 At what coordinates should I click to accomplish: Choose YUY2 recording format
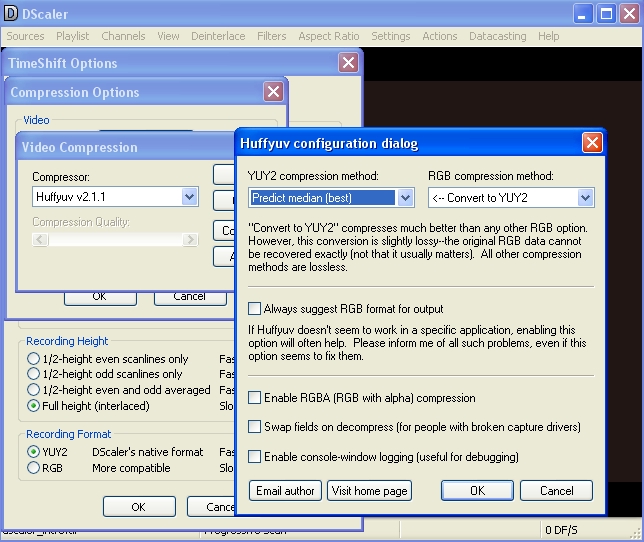click(x=33, y=452)
